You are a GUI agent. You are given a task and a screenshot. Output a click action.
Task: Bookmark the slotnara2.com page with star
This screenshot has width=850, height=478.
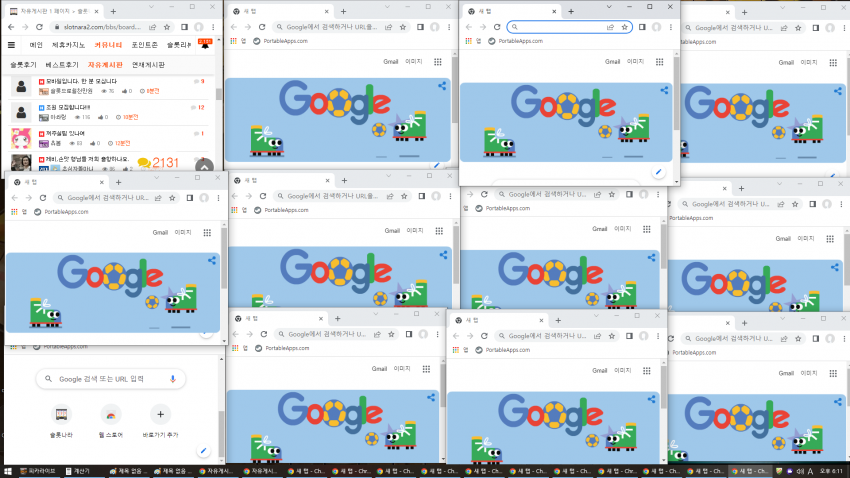[x=167, y=27]
